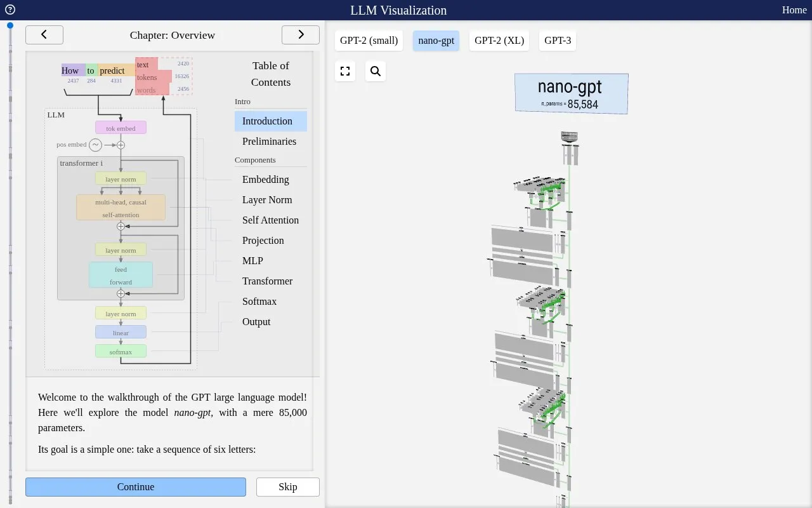Image resolution: width=812 pixels, height=508 pixels.
Task: Toggle fullscreen for the 3D visualization
Action: pyautogui.click(x=345, y=71)
